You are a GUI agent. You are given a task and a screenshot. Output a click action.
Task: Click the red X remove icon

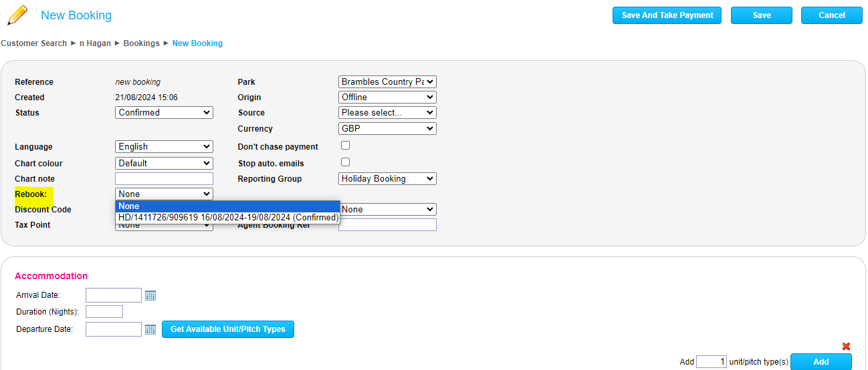[846, 346]
